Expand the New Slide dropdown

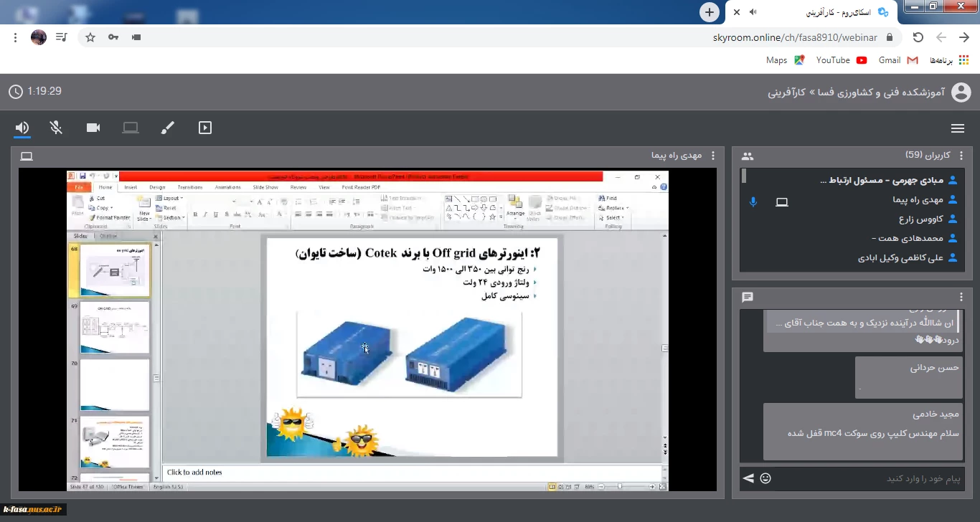click(144, 216)
